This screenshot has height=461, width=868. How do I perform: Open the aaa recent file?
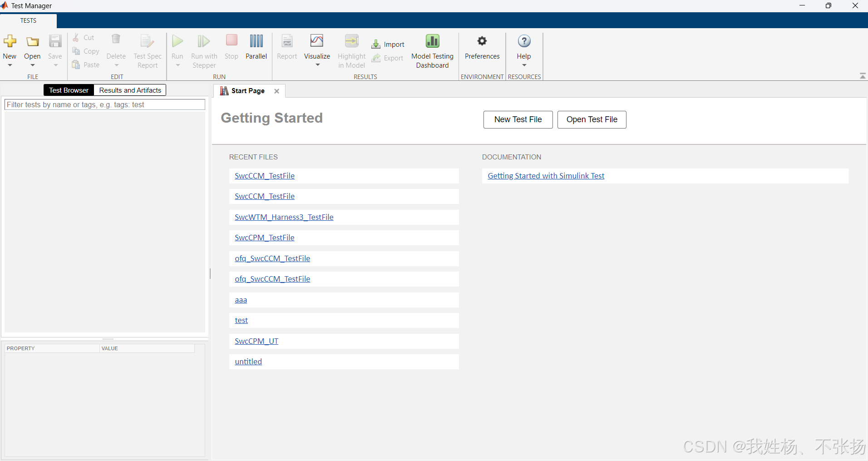[x=241, y=300]
